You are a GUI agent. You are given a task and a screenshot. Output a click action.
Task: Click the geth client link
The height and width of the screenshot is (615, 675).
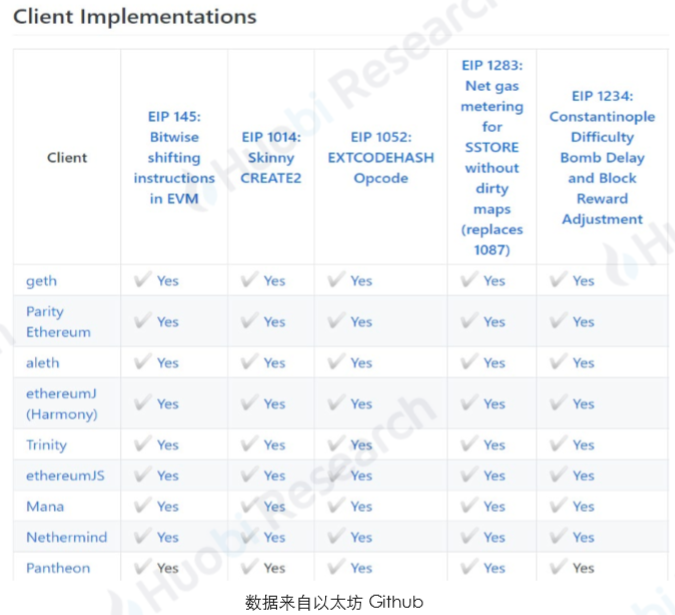(x=41, y=281)
